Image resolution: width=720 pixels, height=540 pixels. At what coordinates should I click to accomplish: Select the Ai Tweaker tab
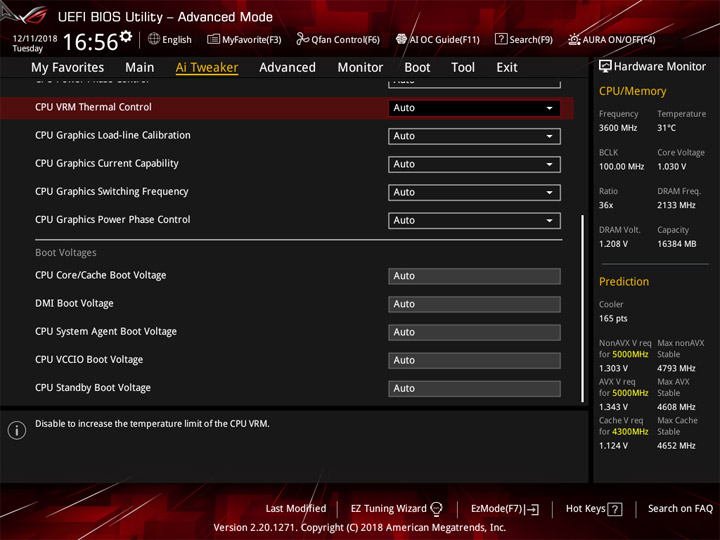click(207, 68)
